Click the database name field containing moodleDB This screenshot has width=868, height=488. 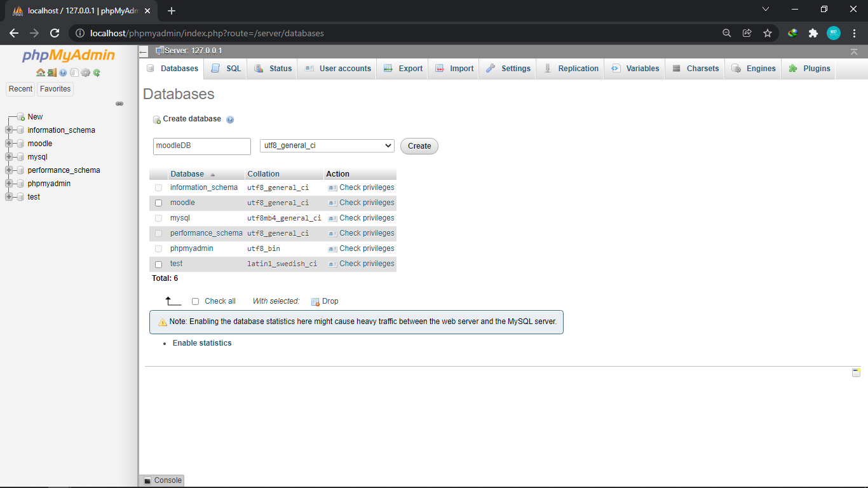point(202,146)
